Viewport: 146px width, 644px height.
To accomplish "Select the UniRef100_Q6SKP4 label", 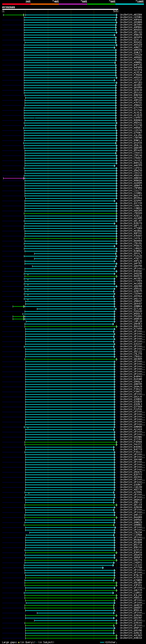I will click(x=131, y=37).
